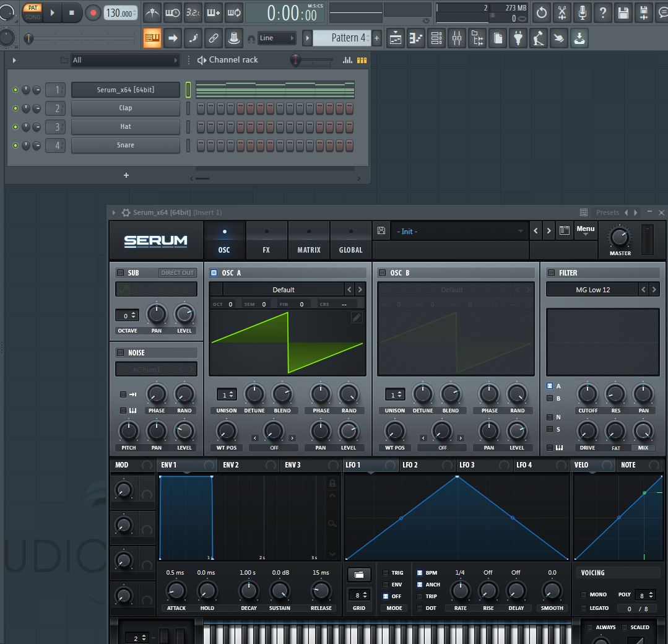Enable the OSC B checkbox
This screenshot has height=644, width=668.
(382, 273)
